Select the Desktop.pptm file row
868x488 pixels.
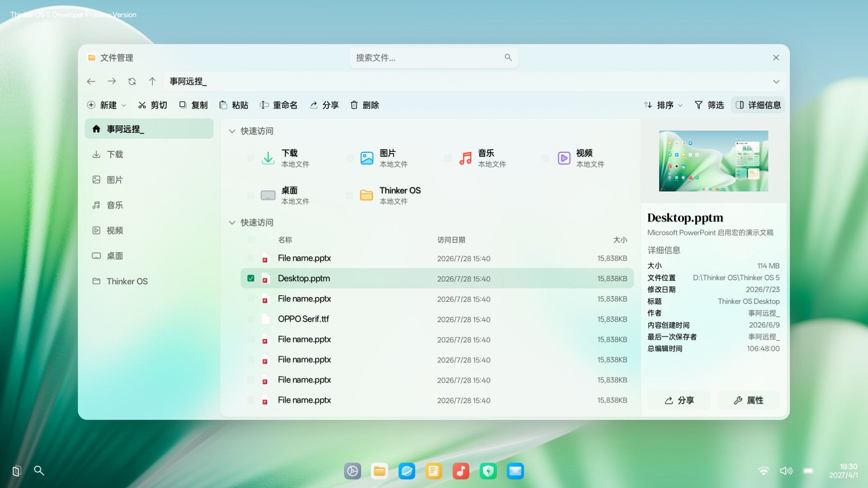437,278
